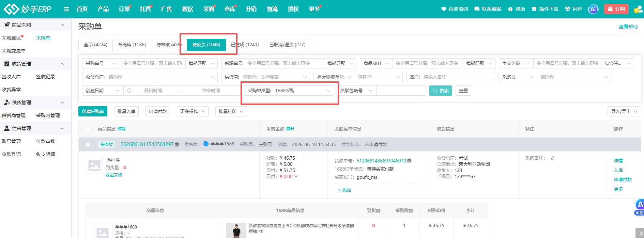This screenshot has height=238, width=644.
Task: Open the 创建日期 dropdown
Action: point(103,91)
